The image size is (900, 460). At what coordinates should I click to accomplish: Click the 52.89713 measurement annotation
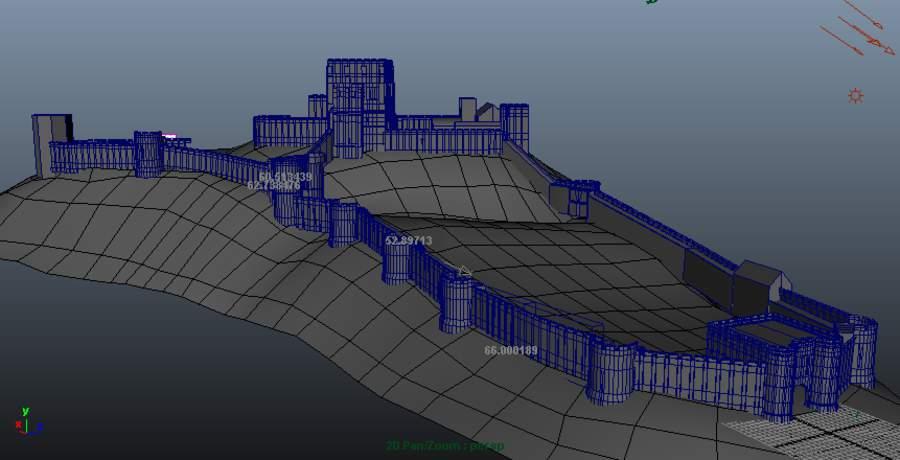tap(408, 241)
